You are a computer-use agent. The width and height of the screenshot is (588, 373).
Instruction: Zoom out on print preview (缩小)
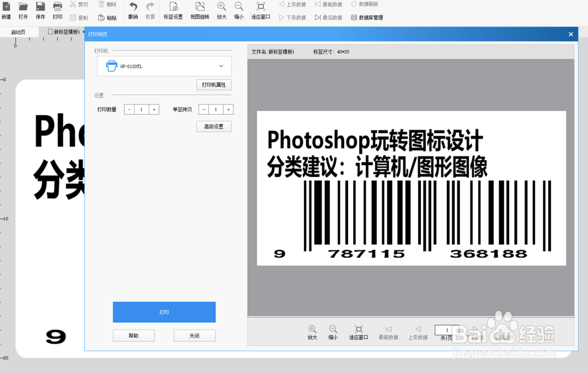[333, 332]
